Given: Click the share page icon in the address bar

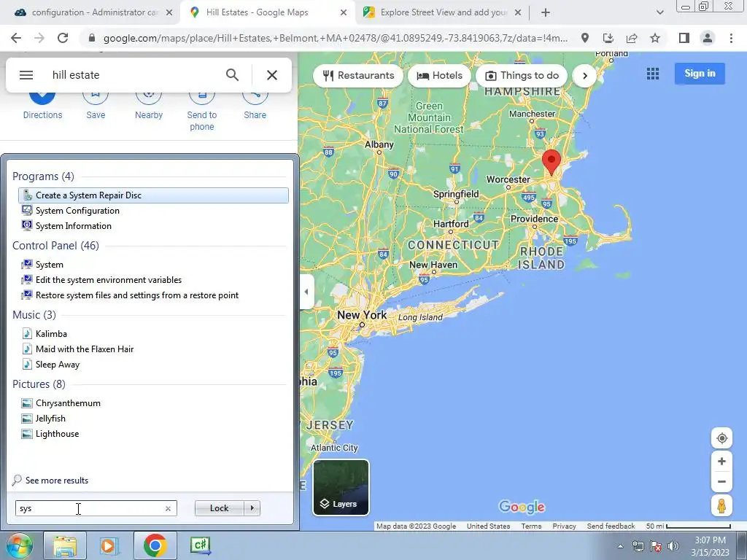Looking at the screenshot, I should pos(632,38).
